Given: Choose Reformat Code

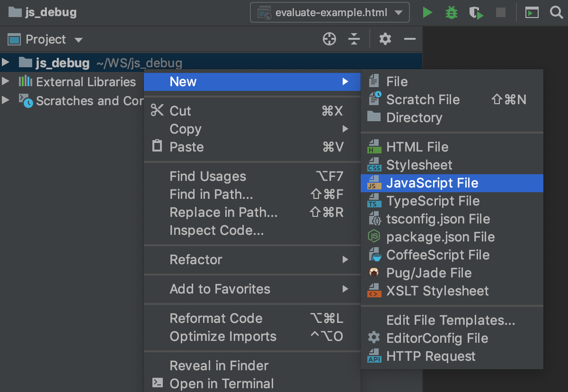Looking at the screenshot, I should pyautogui.click(x=252, y=319).
